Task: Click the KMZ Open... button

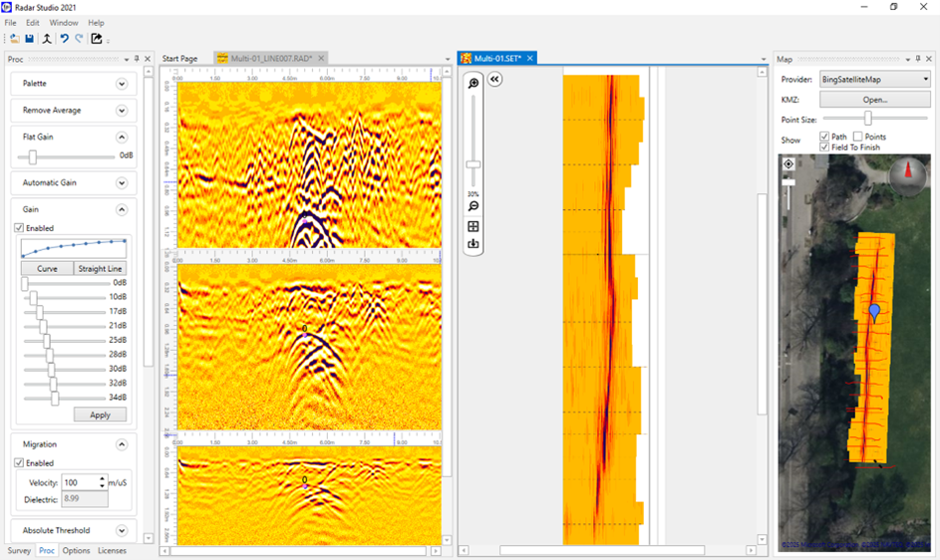Action: [x=874, y=100]
